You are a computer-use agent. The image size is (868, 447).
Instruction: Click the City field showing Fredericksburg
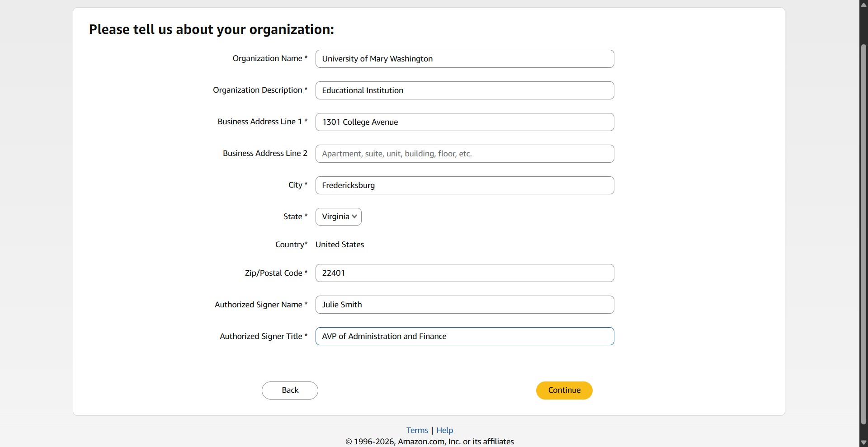(x=465, y=185)
